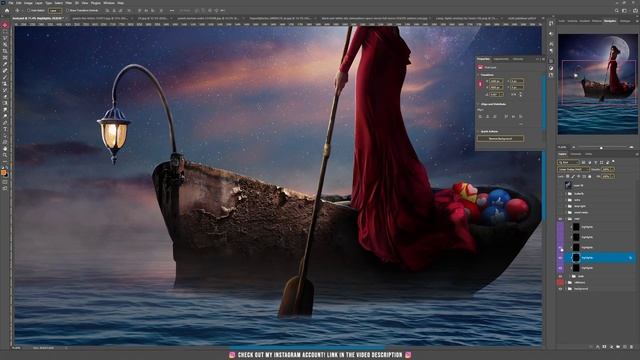Click the create new layer icon
This screenshot has height=360, width=640.
pos(624,347)
